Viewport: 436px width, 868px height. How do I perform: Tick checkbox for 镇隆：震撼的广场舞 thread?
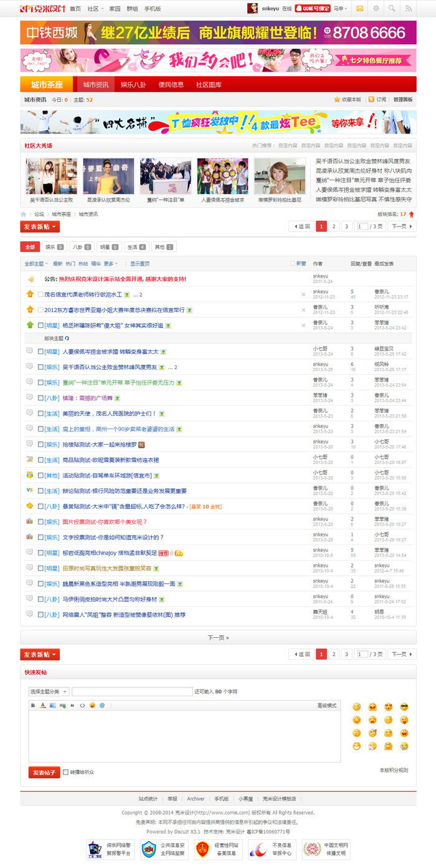click(x=40, y=398)
